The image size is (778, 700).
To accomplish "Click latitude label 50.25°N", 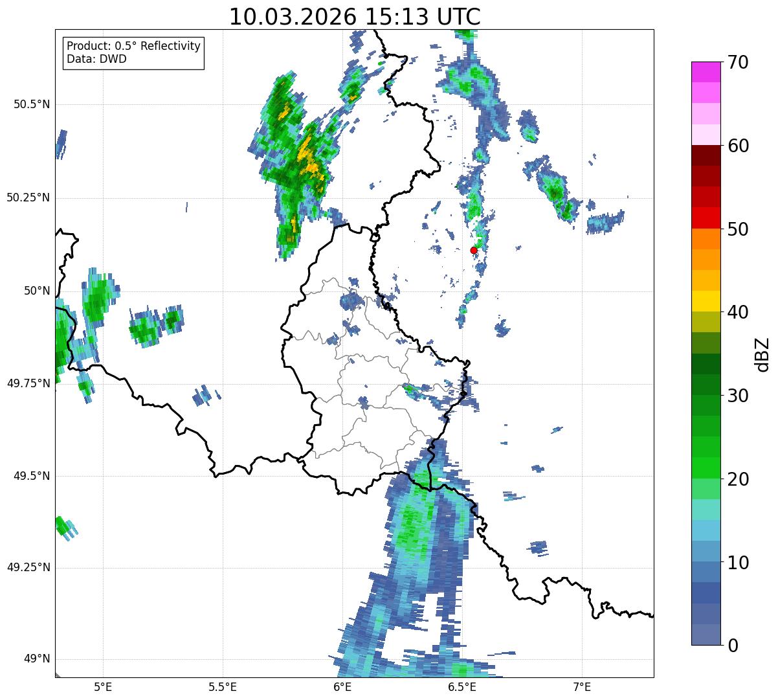I will (x=28, y=198).
